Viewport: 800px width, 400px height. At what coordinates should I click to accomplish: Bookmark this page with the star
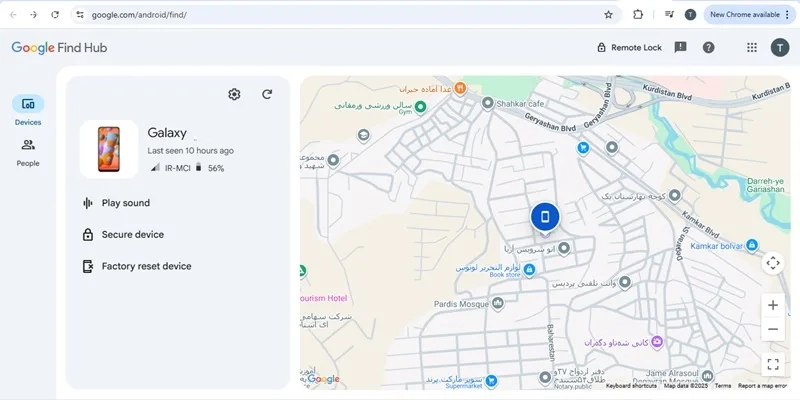tap(608, 15)
